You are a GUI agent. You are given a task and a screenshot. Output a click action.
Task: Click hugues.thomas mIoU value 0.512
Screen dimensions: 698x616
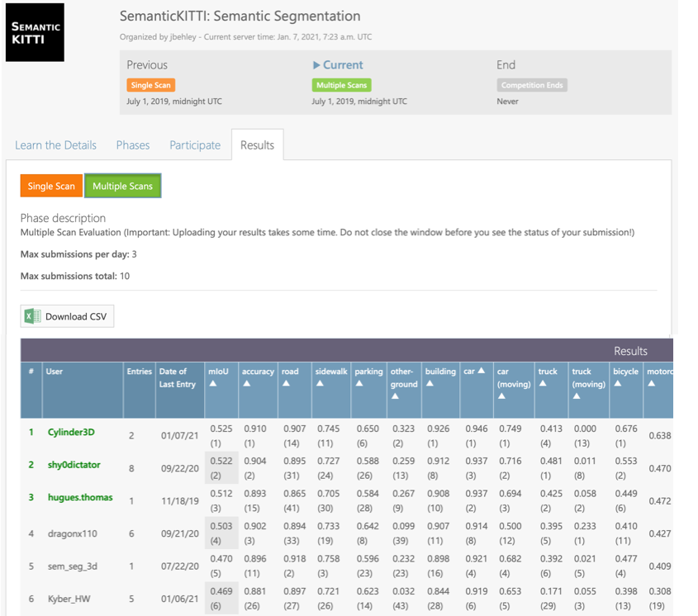pyautogui.click(x=221, y=494)
